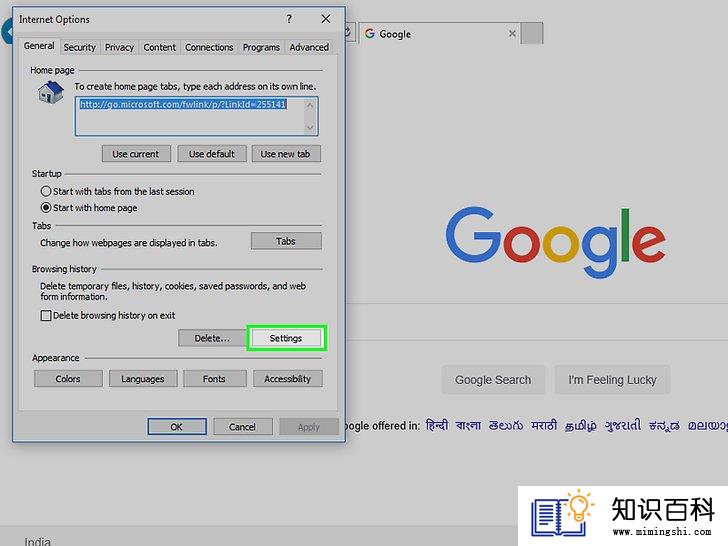
Task: Click the Apply button
Action: click(309, 427)
